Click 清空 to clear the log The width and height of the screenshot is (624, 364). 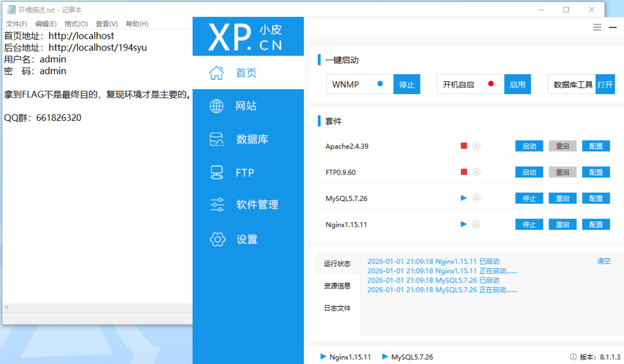[x=603, y=261]
